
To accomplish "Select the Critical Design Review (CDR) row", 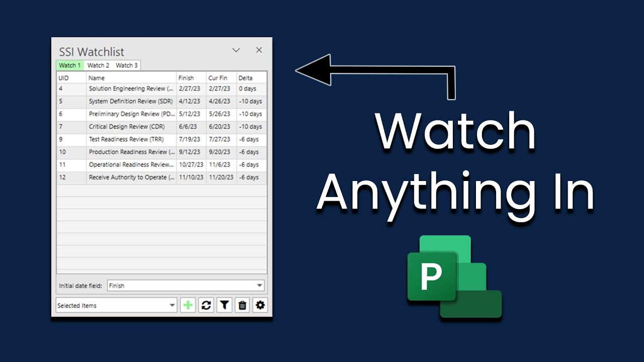I will click(162, 127).
